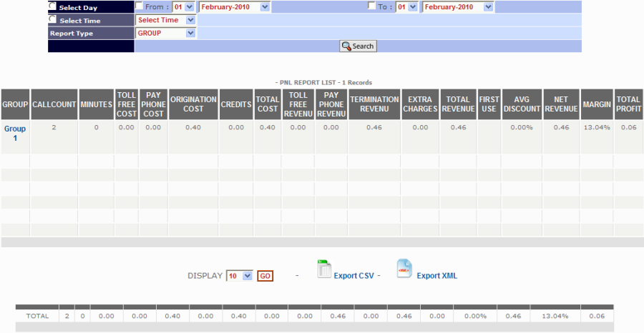Open the DISPLAY count dropdown
644x333 pixels.
coord(240,276)
